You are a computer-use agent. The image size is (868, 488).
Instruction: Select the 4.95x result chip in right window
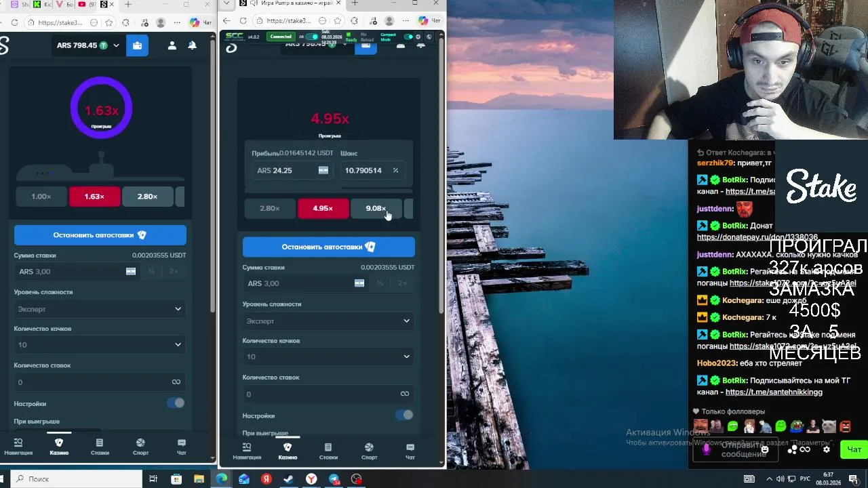coord(323,209)
